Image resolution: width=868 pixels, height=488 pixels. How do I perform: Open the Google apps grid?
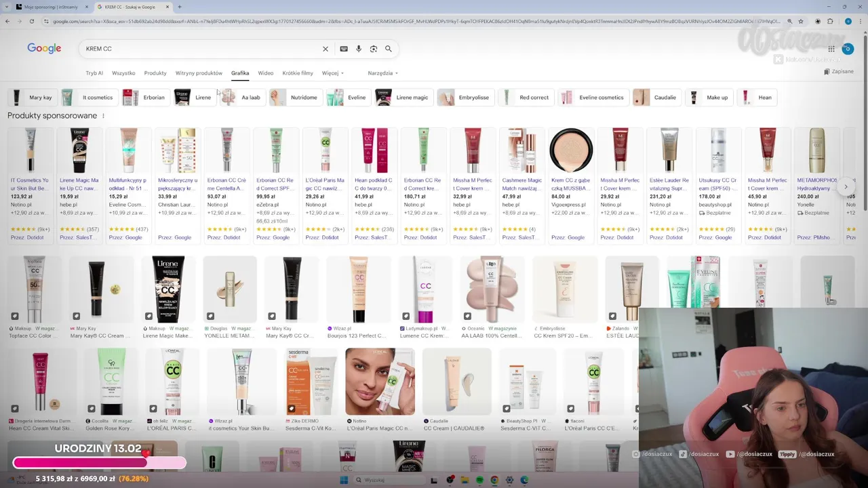pyautogui.click(x=831, y=49)
